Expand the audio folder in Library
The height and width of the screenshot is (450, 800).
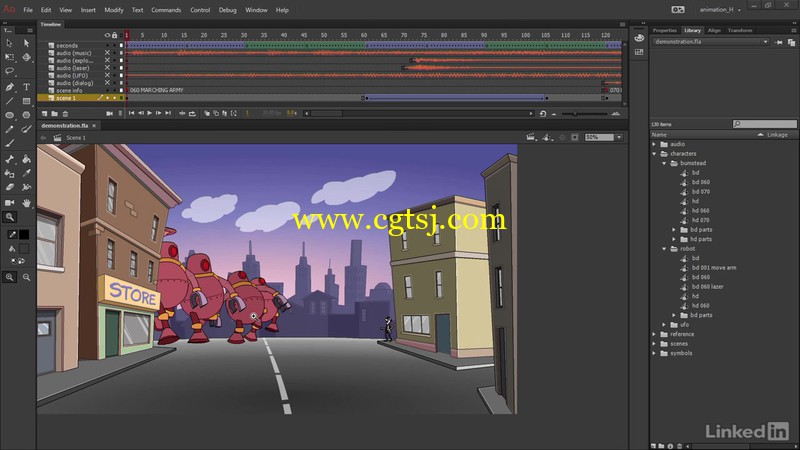click(x=655, y=144)
